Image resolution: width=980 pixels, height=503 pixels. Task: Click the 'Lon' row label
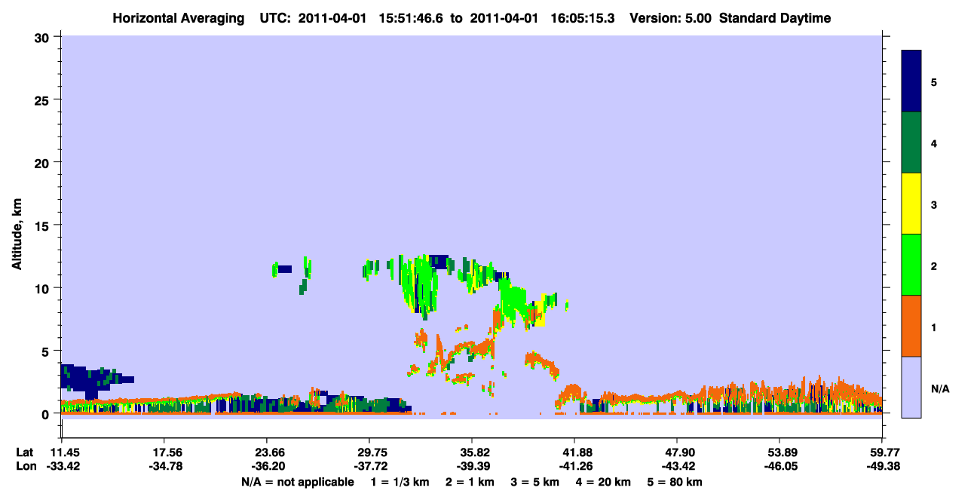(x=25, y=466)
